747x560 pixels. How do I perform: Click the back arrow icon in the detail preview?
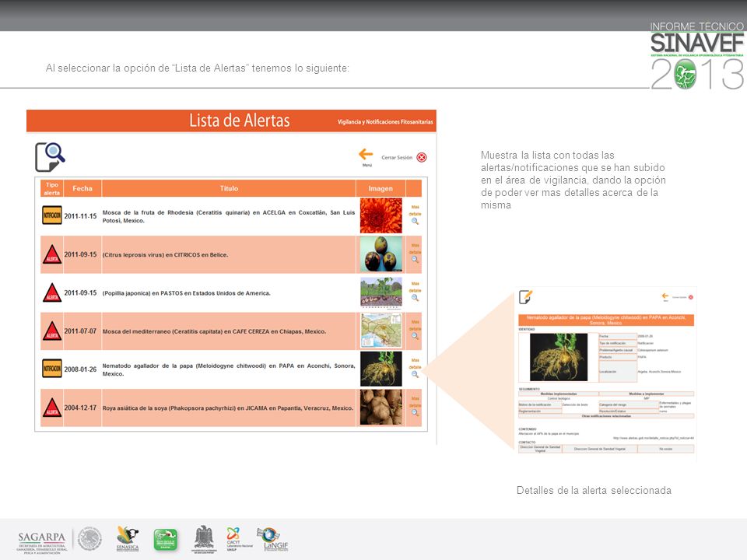(665, 296)
